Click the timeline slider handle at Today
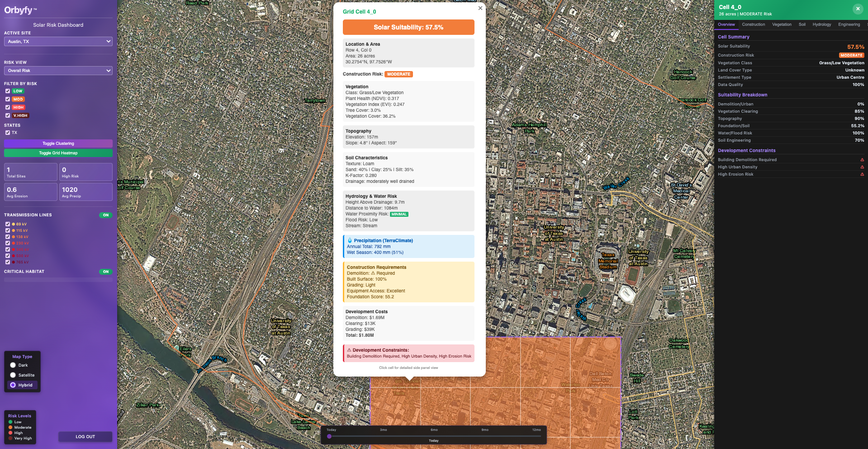Screen dimensions: 868x449 329,436
